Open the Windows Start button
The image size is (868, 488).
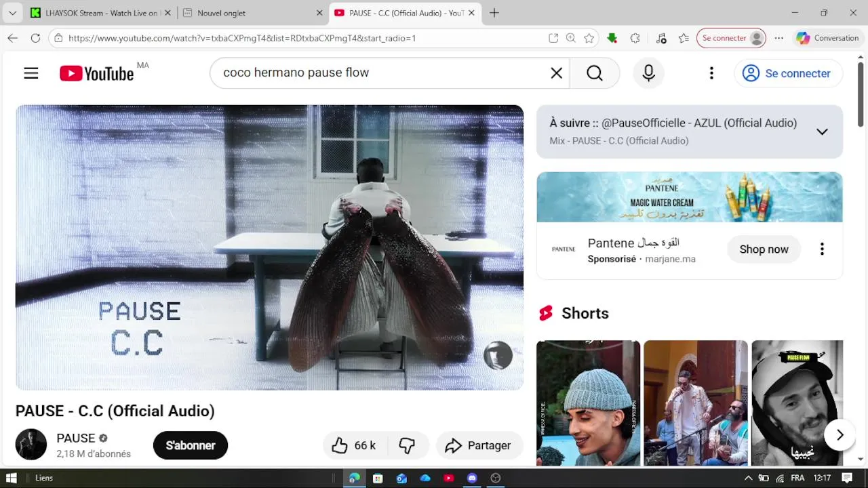coord(11,478)
